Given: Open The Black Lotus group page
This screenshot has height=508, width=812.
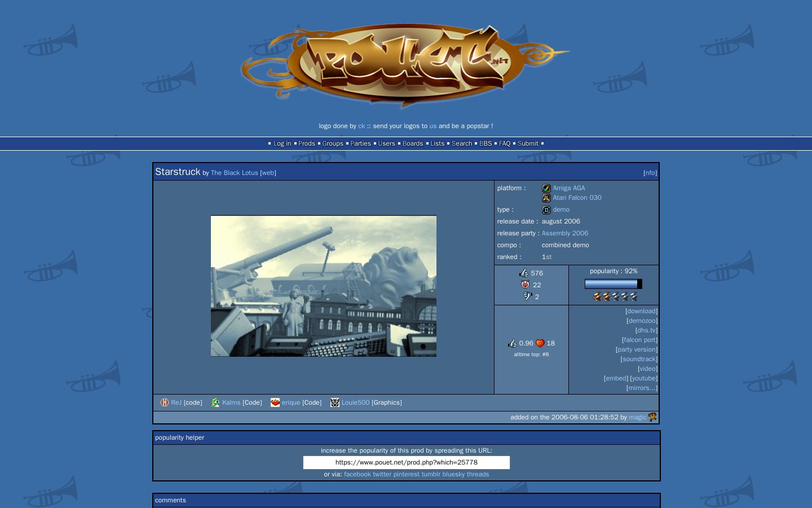Looking at the screenshot, I should point(235,173).
